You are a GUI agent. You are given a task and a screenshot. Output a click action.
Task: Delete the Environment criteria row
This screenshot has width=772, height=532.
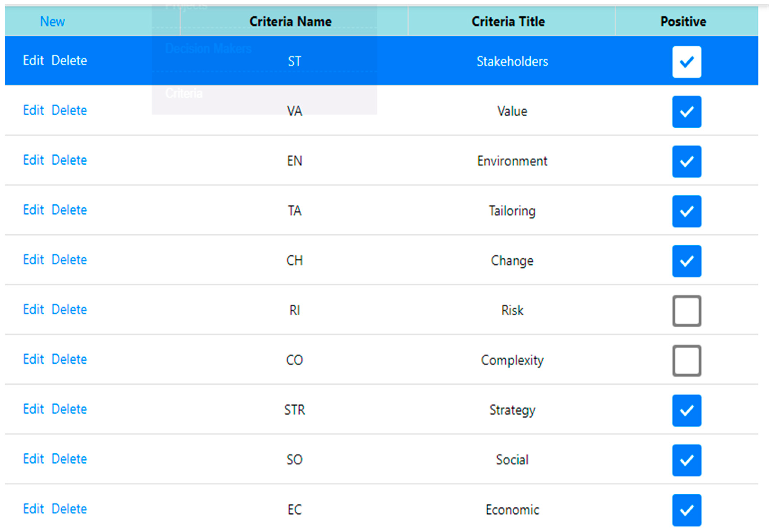[x=69, y=160]
